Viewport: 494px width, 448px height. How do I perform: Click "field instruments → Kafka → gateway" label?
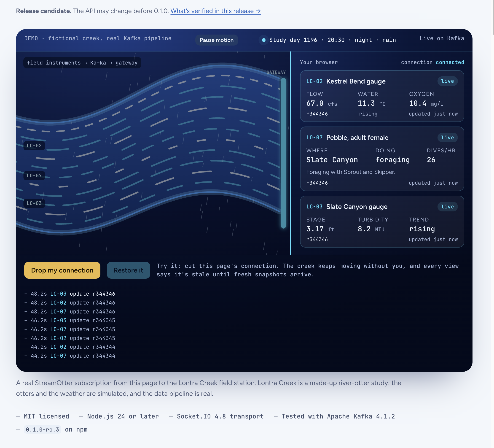pos(82,63)
